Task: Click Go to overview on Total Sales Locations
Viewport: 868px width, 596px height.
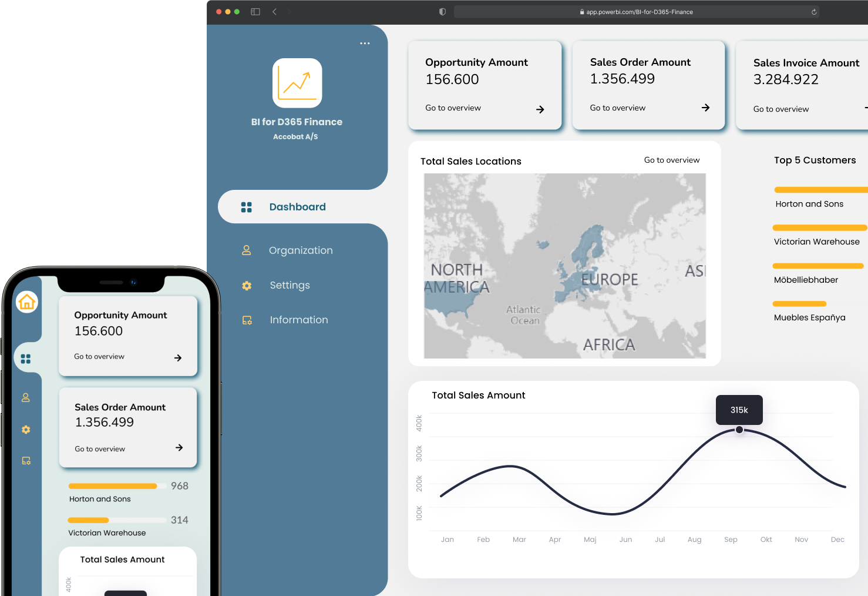Action: [x=672, y=160]
